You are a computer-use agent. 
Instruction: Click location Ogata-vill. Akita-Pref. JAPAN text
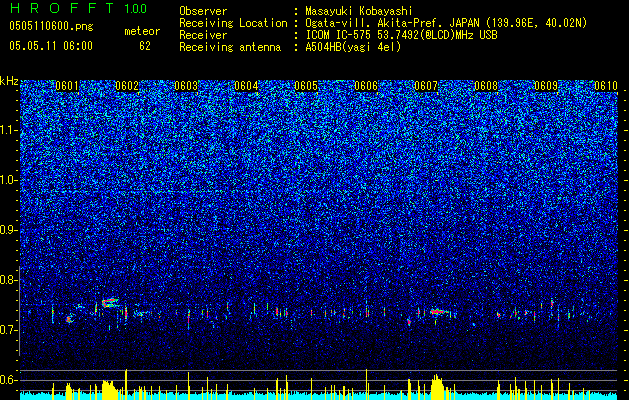pyautogui.click(x=391, y=23)
